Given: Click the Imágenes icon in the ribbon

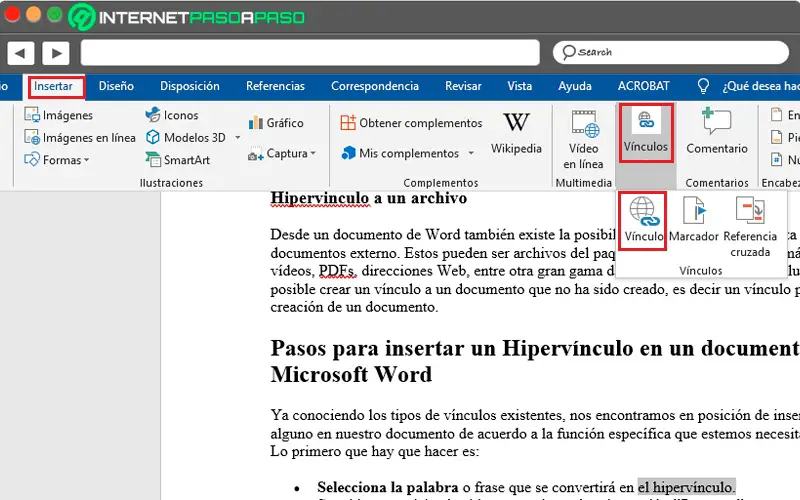Looking at the screenshot, I should [32, 115].
